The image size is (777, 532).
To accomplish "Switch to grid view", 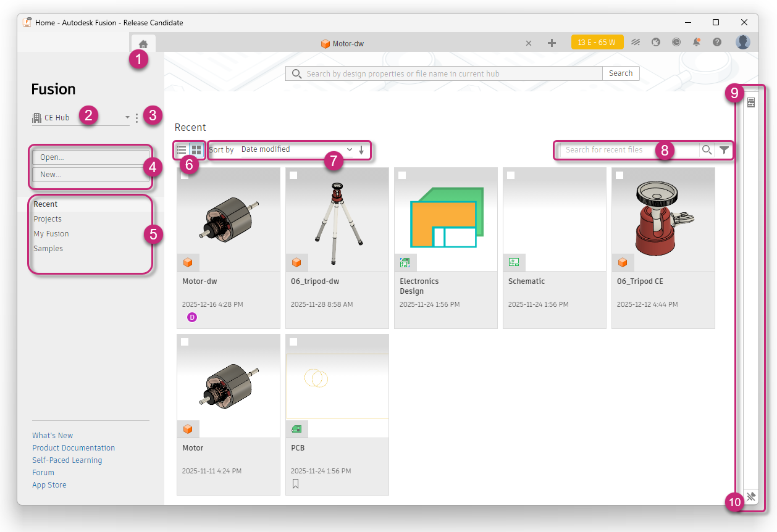I will [196, 150].
